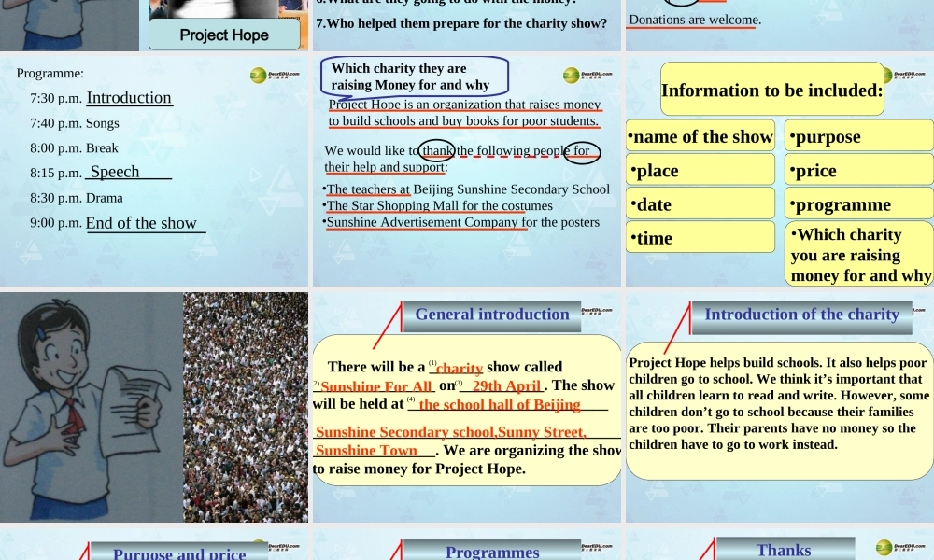Viewport: 934px width, 560px height.
Task: Open the Thanks slide
Action: pyautogui.click(x=780, y=544)
